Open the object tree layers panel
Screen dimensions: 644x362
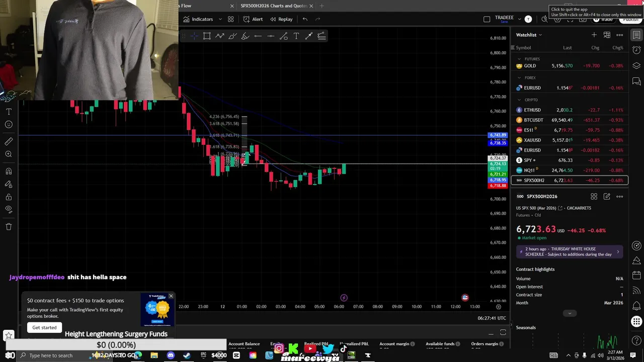point(636,66)
